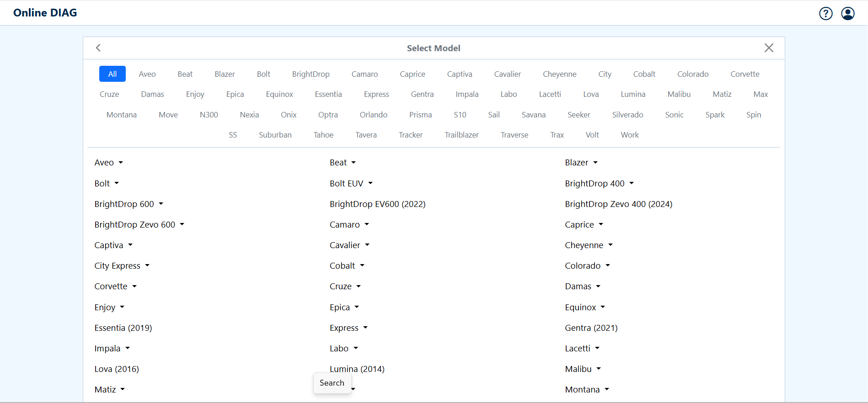Screen dimensions: 868x403
Task: Filter models by Camaro tab
Action: click(x=364, y=74)
